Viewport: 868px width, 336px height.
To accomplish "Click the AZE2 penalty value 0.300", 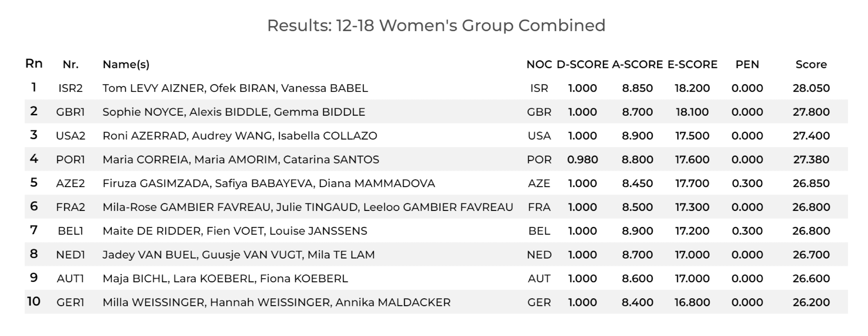I will [x=747, y=183].
